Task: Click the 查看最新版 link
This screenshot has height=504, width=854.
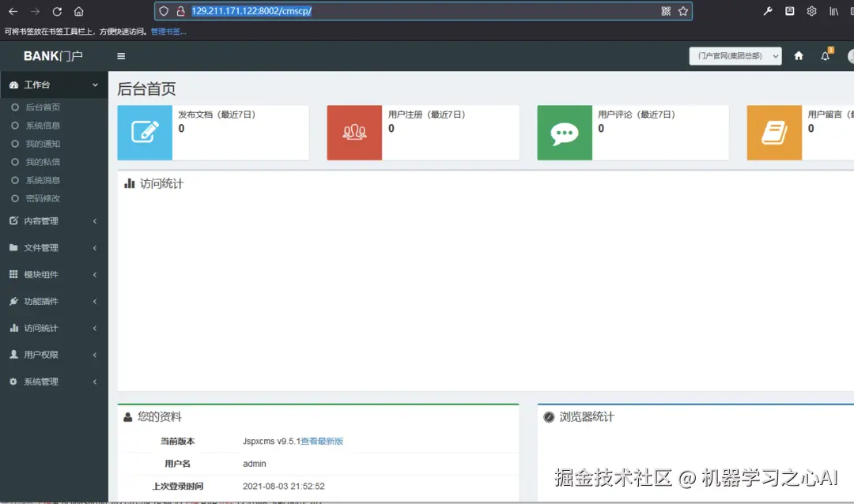Action: pos(322,442)
